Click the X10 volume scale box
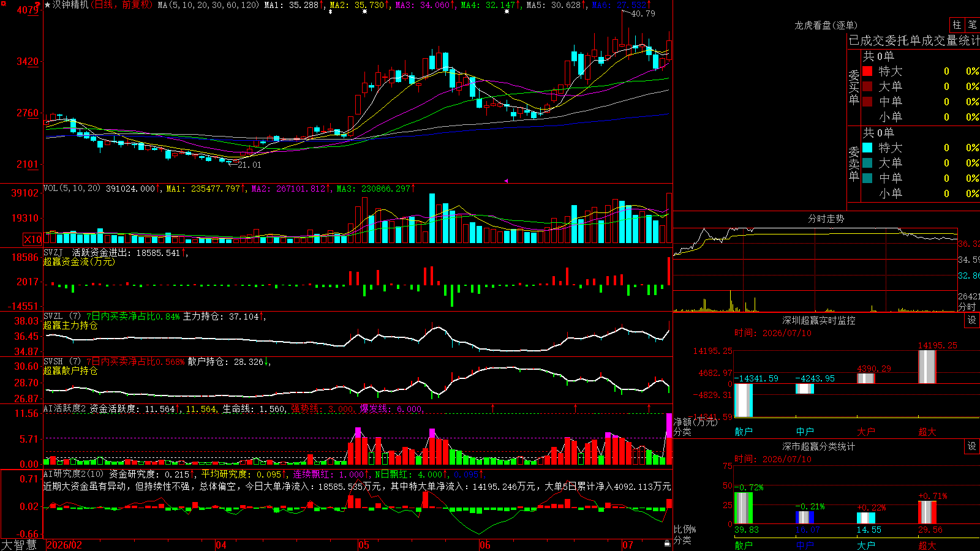Viewport: 980px width, 551px height. tap(32, 239)
